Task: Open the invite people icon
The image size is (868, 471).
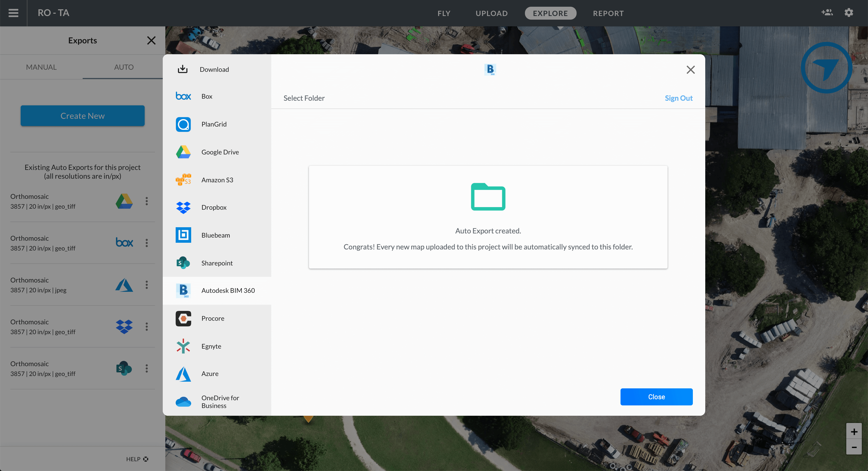Action: (x=827, y=12)
